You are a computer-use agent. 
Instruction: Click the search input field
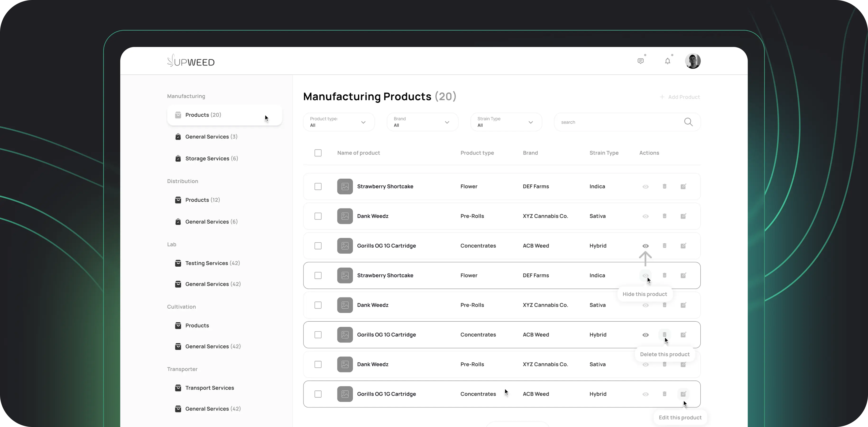628,122
